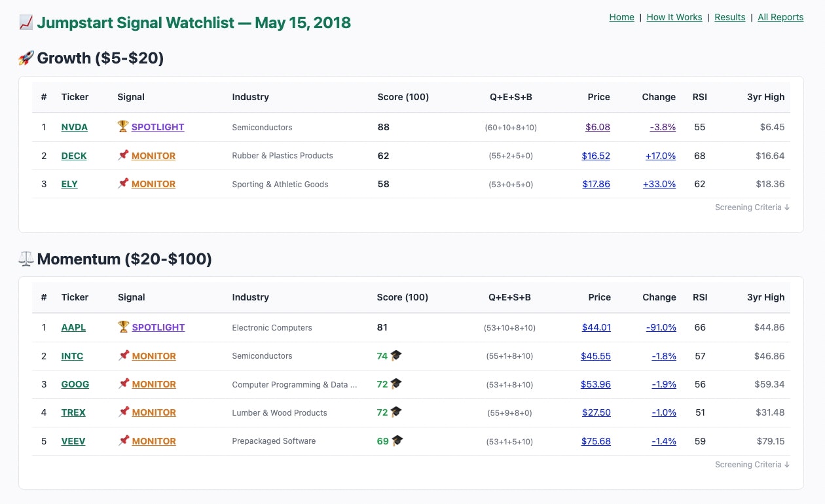The image size is (825, 504).
Task: Click the graduation cap icon in the TREX row
Action: coord(396,412)
